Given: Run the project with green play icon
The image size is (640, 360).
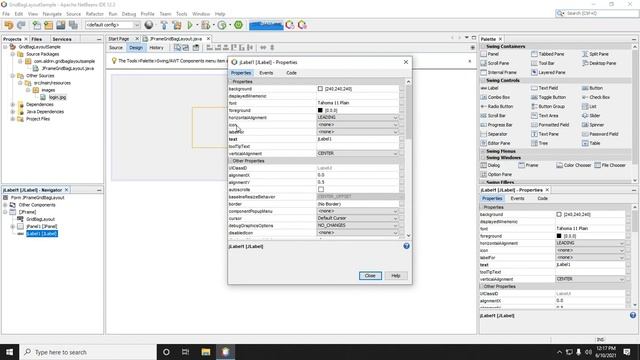Looking at the screenshot, I should click(190, 25).
